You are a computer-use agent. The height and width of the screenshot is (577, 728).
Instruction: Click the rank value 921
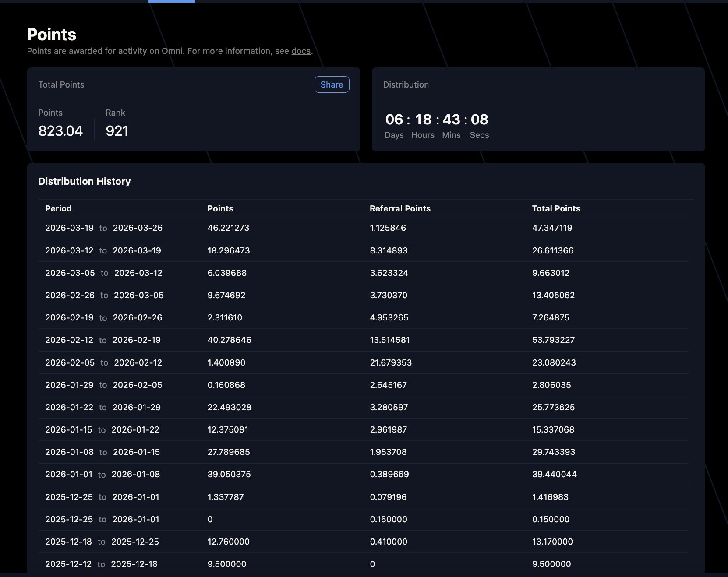pyautogui.click(x=117, y=131)
